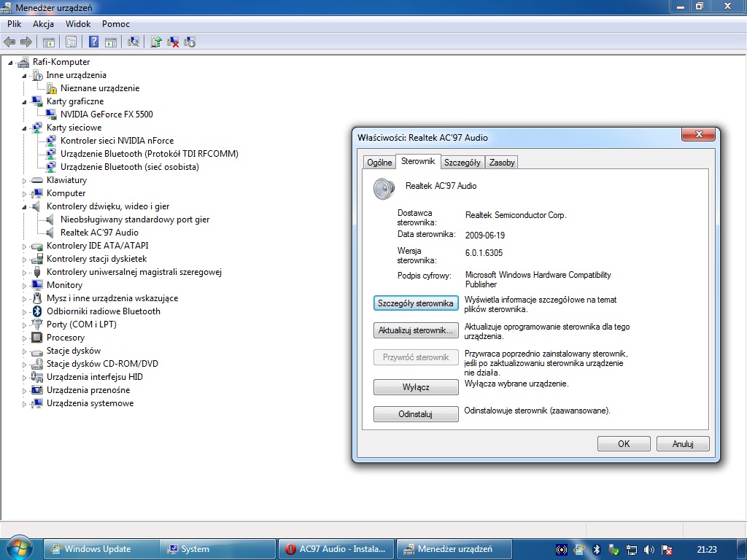Switch to Windows Update taskbar button

[x=100, y=549]
